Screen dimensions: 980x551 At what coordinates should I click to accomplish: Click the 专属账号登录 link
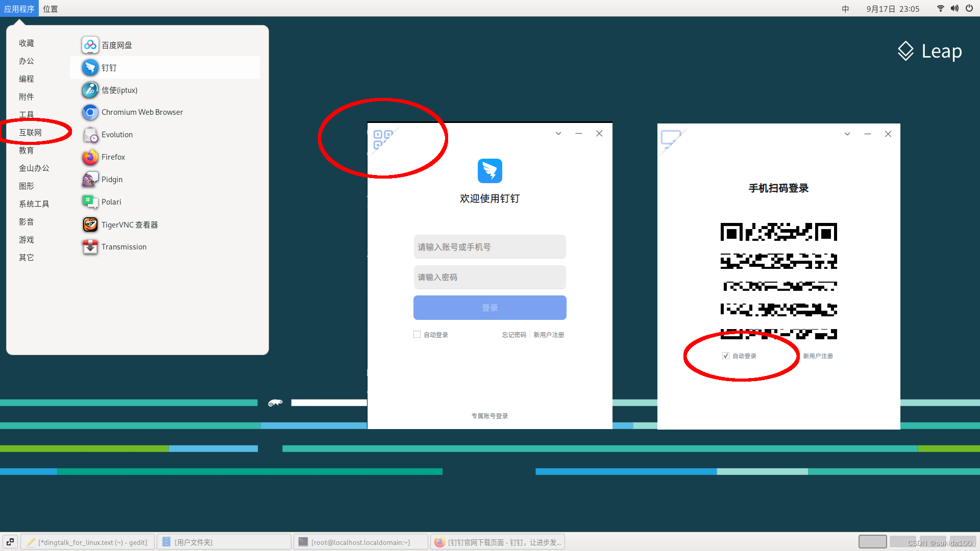coord(490,416)
